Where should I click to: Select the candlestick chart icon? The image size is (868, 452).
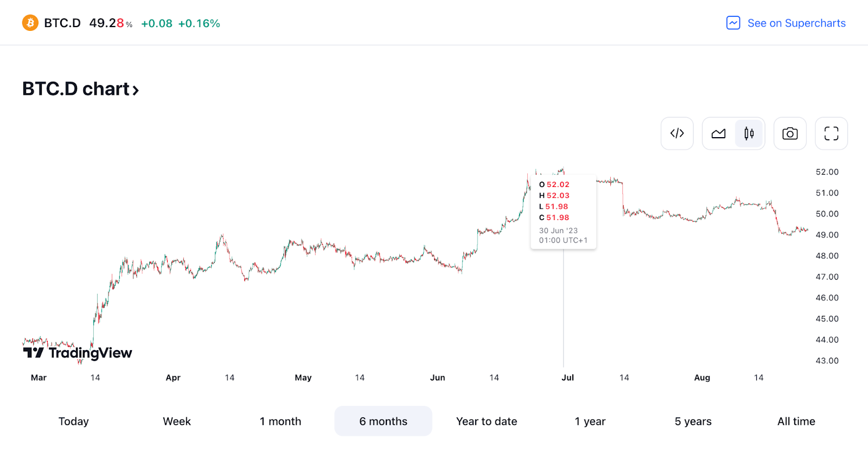[x=749, y=133]
